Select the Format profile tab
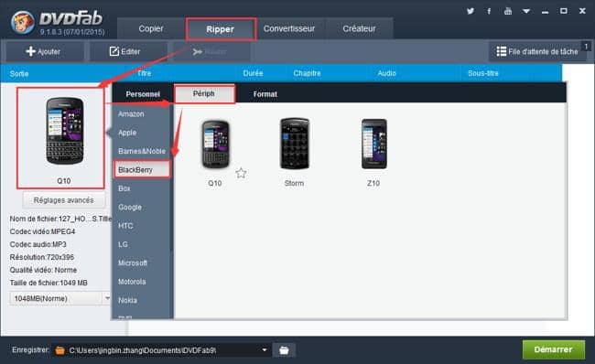The height and width of the screenshot is (364, 595). [x=265, y=94]
